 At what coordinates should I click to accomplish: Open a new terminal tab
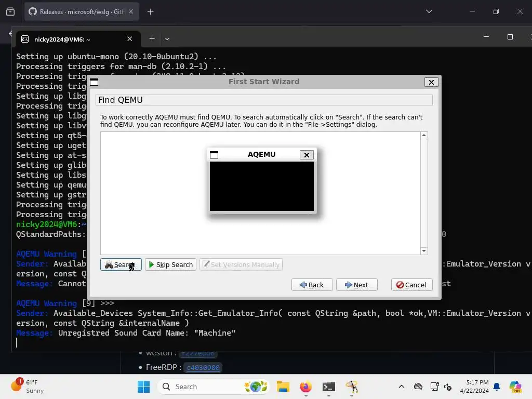tap(152, 39)
